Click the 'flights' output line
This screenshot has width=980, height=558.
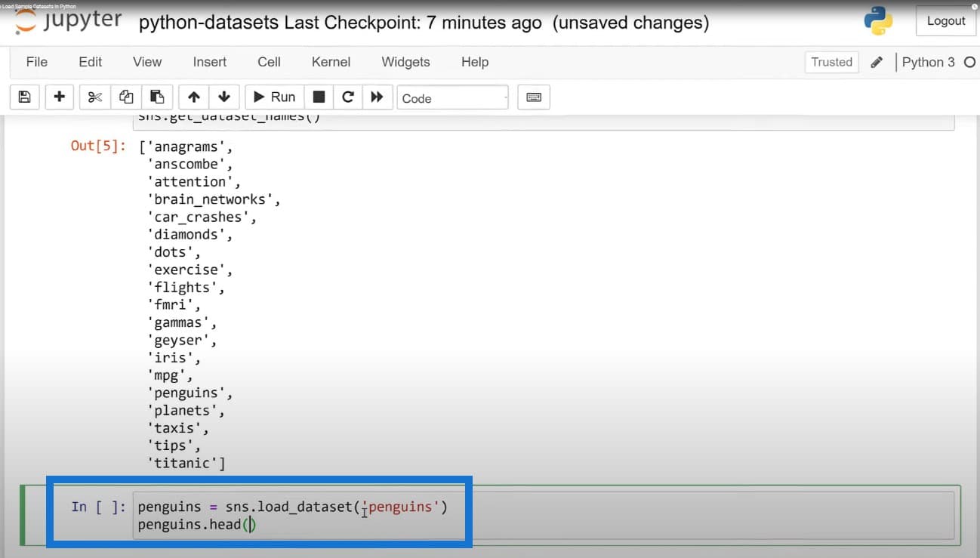click(x=186, y=287)
